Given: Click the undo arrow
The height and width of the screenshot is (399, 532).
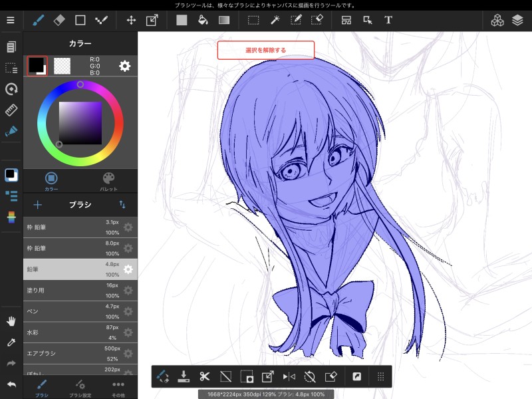Looking at the screenshot, I should 11,384.
